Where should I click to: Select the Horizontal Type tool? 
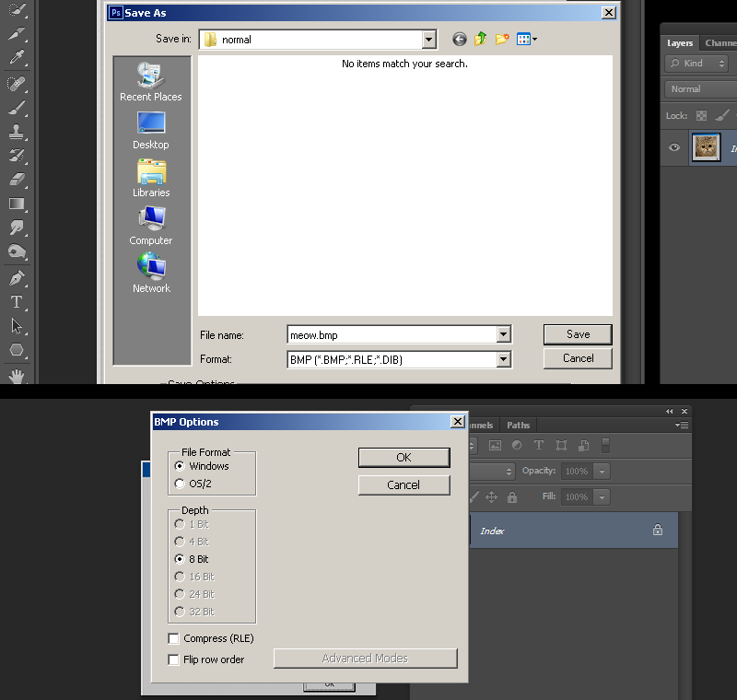17,302
